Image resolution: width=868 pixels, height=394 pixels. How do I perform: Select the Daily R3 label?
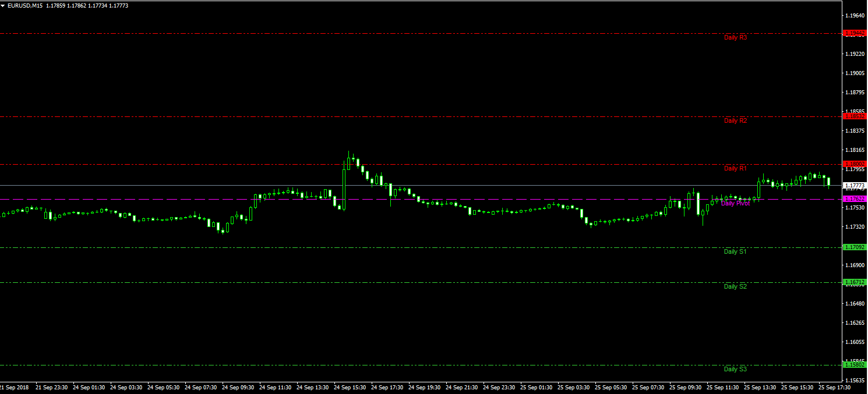tap(735, 37)
